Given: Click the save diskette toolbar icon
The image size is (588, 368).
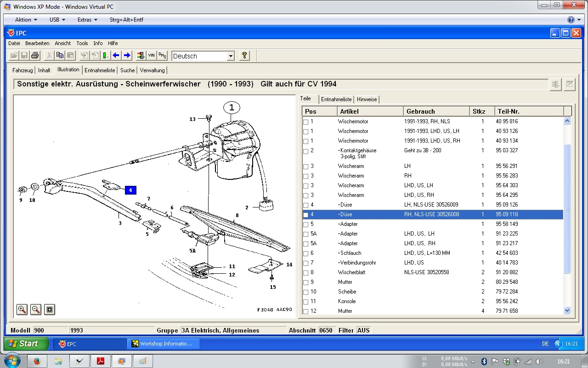Looking at the screenshot, I should tap(24, 56).
